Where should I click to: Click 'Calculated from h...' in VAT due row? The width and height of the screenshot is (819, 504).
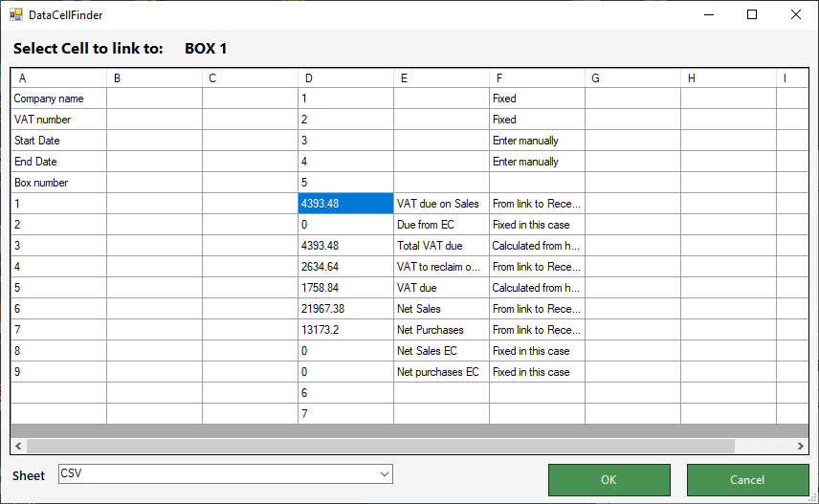[537, 288]
